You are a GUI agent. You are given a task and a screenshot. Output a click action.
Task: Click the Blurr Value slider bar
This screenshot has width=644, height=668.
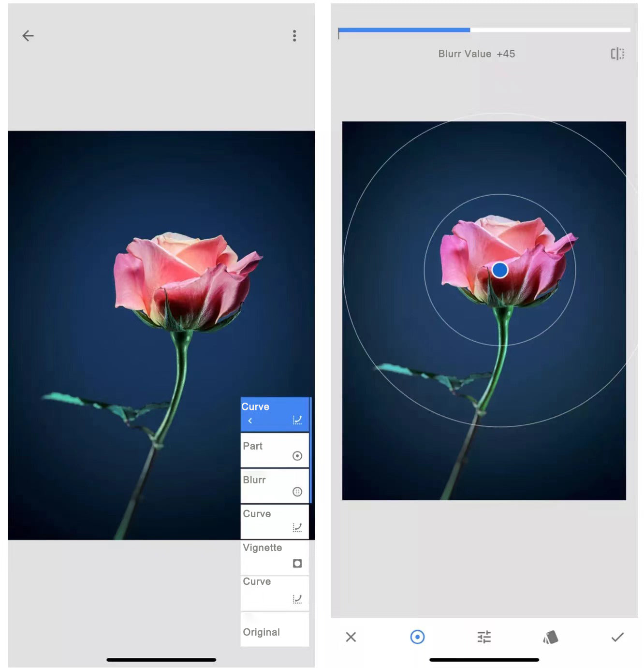[483, 30]
